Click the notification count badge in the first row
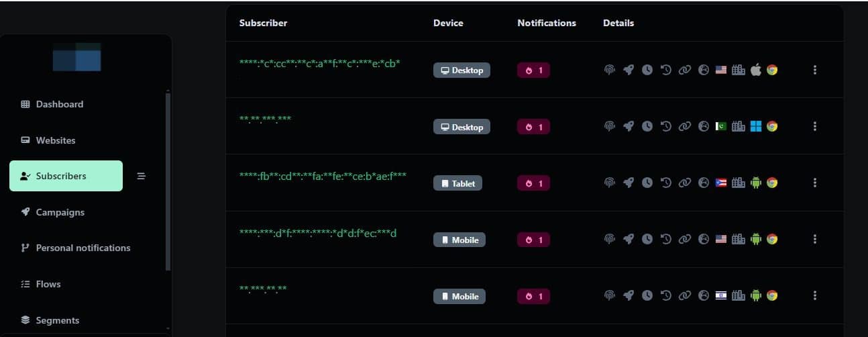868x337 pixels. [533, 70]
